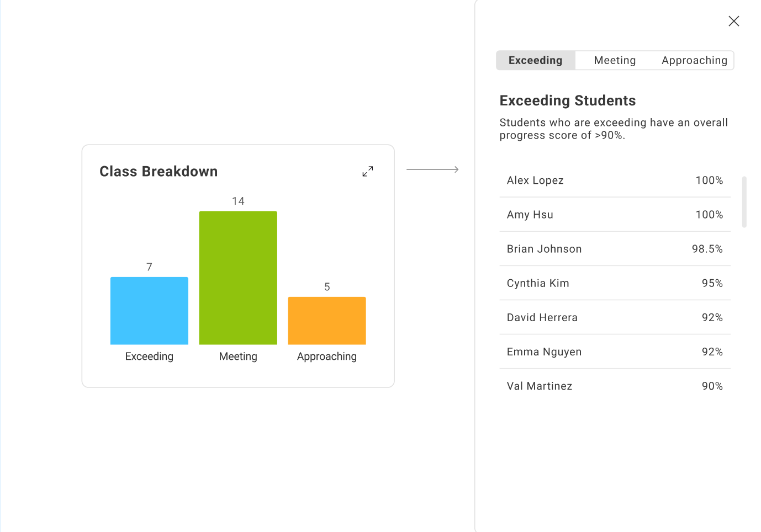This screenshot has height=532, width=761.
Task: Switch to the Meeting tab
Action: click(x=615, y=60)
